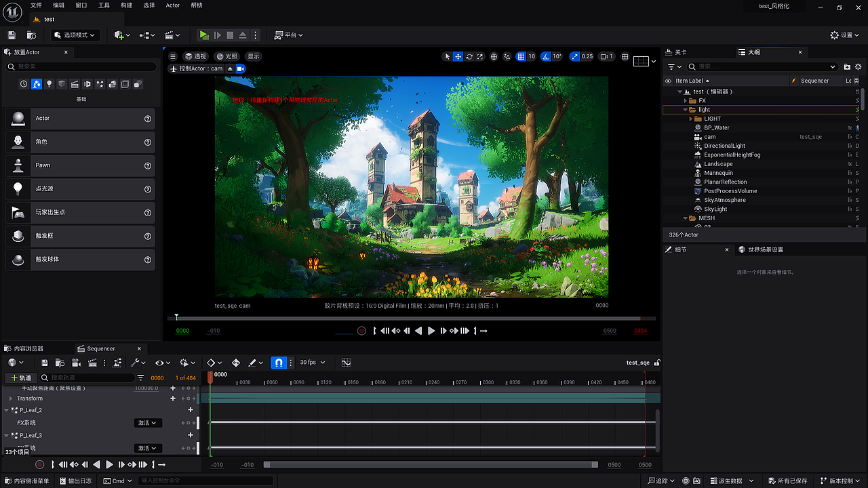This screenshot has width=868, height=488.
Task: Select the Basic category icon in Place Actors
Action: [x=37, y=84]
